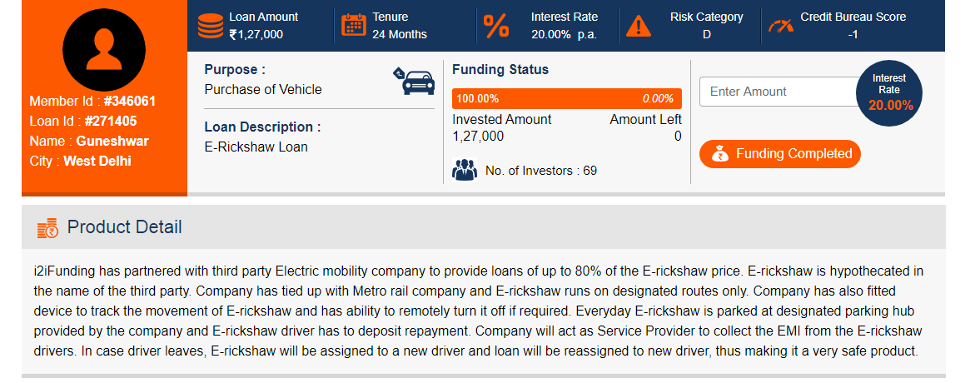
Task: Click the Interest Rate percent icon
Action: [496, 27]
